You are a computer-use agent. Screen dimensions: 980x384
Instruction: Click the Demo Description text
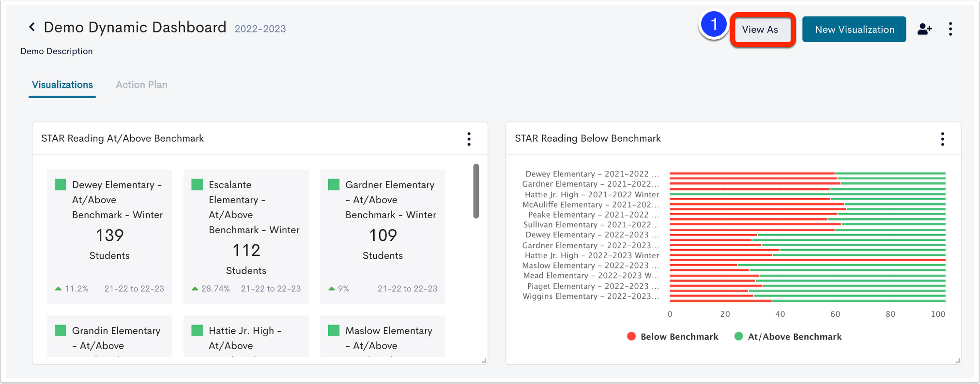[57, 51]
